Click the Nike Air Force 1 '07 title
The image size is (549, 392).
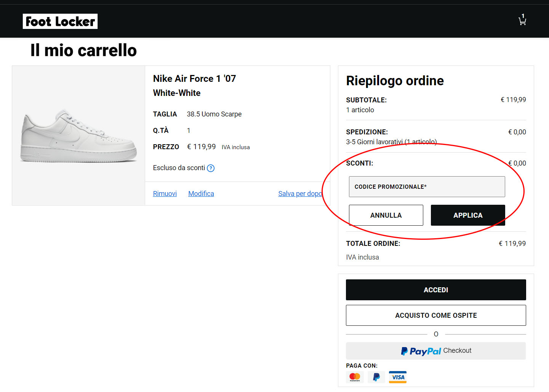pos(194,78)
